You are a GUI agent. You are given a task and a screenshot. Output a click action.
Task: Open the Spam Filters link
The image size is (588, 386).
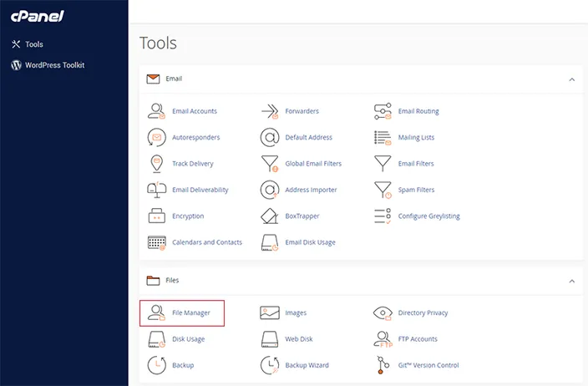[416, 190]
